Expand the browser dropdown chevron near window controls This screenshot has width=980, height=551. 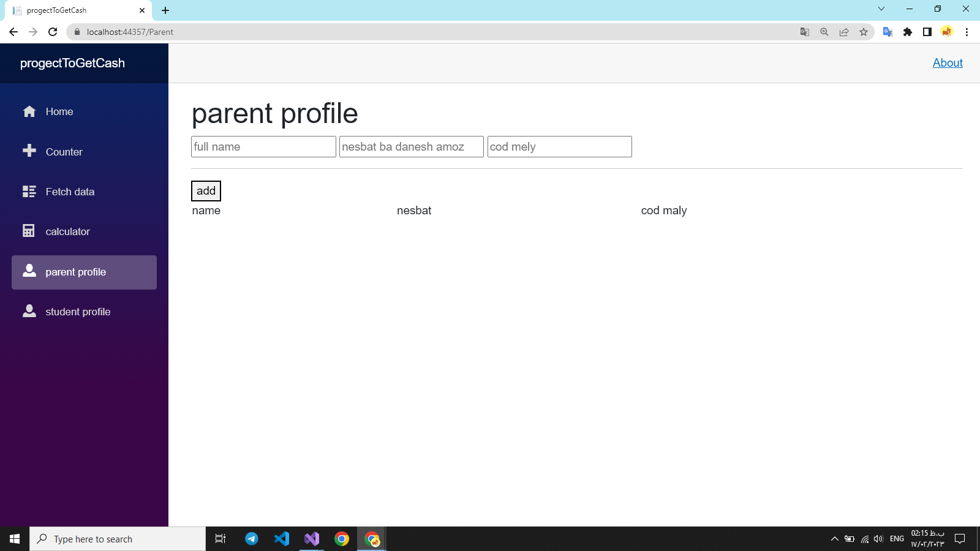[x=881, y=9]
